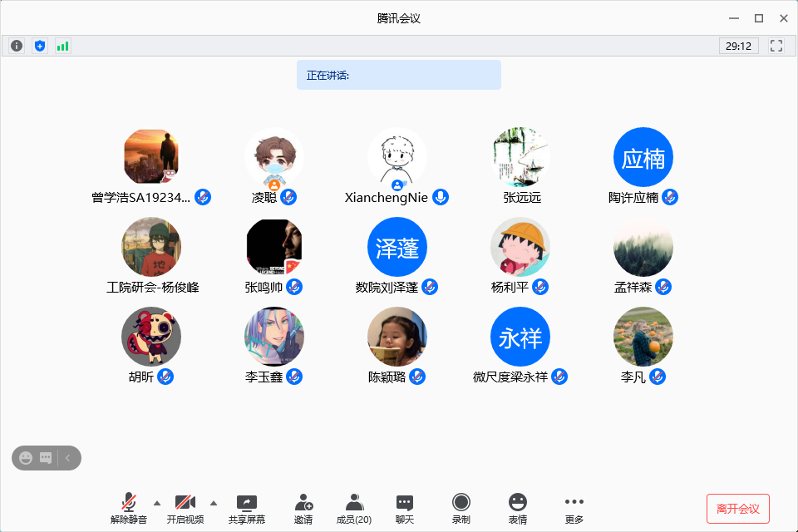Leave meeting via 离开会议 button

(737, 508)
